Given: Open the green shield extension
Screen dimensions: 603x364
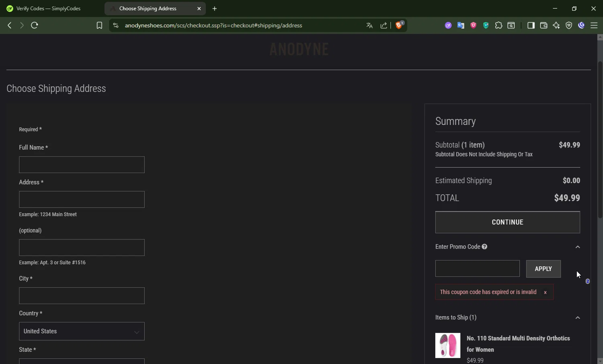Looking at the screenshot, I should pos(486,25).
